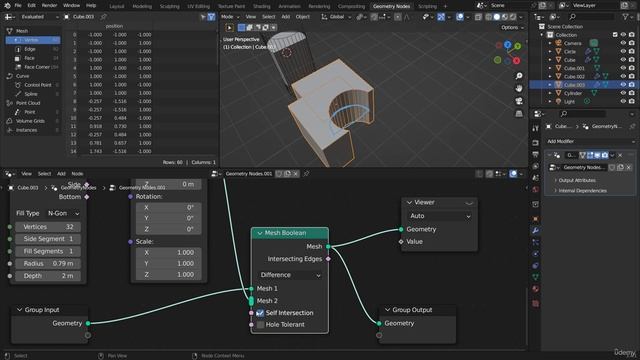Select the Edge domain row
Image resolution: width=640 pixels, height=360 pixels.
click(33, 49)
